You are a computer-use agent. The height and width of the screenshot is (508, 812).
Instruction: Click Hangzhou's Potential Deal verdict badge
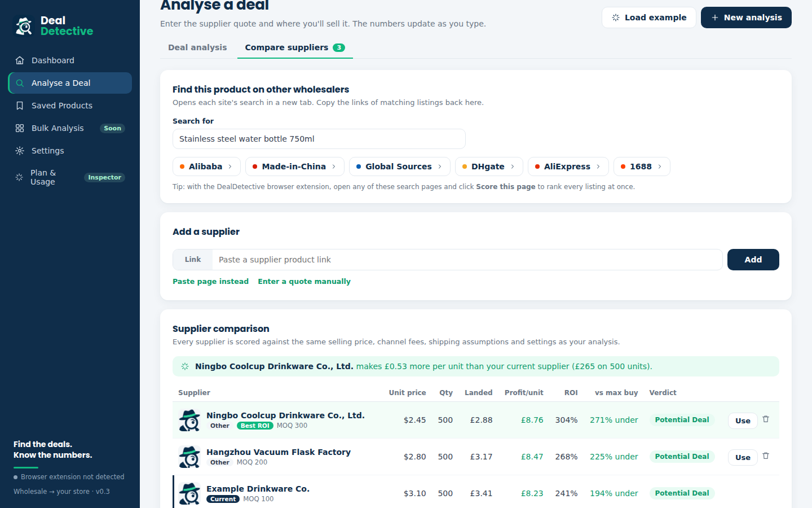tap(682, 457)
